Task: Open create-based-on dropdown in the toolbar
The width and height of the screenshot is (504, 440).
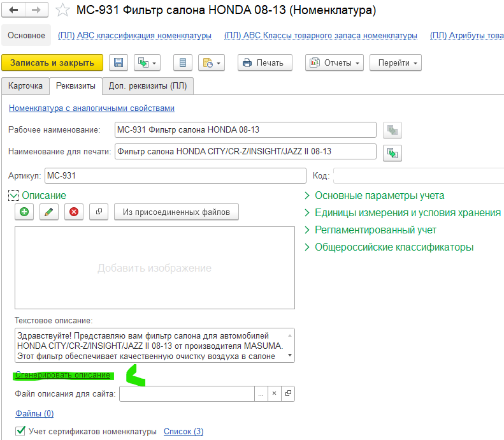Action: tap(147, 62)
